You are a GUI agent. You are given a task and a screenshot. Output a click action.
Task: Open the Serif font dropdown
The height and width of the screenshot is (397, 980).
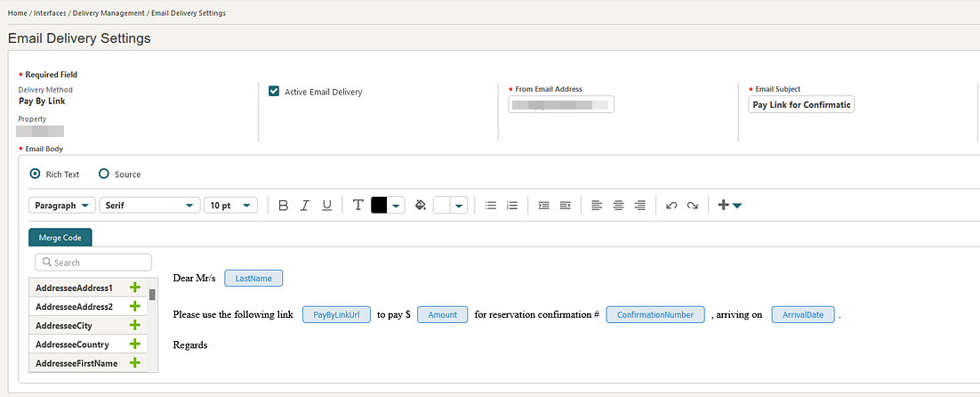[x=149, y=205]
